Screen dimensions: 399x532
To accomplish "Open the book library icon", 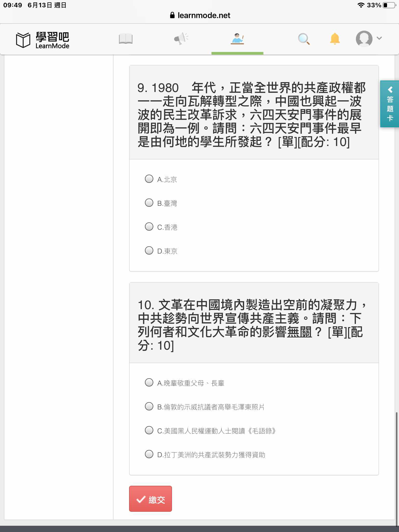I will [x=126, y=39].
